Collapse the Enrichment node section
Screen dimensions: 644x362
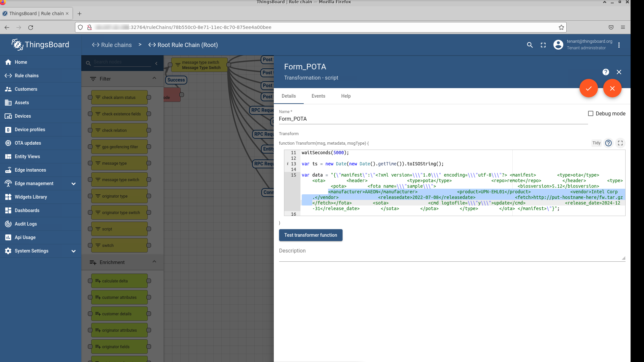154,262
